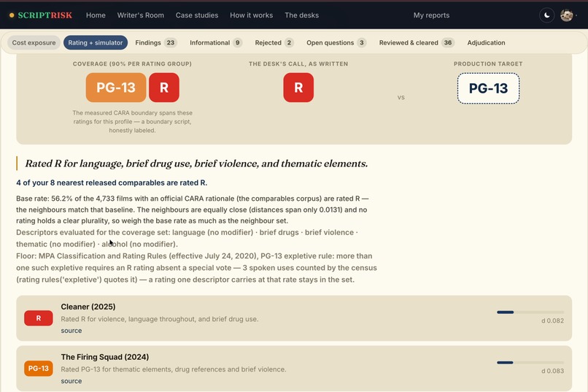
Task: Click the 'd 0.082' distance value
Action: (x=552, y=320)
